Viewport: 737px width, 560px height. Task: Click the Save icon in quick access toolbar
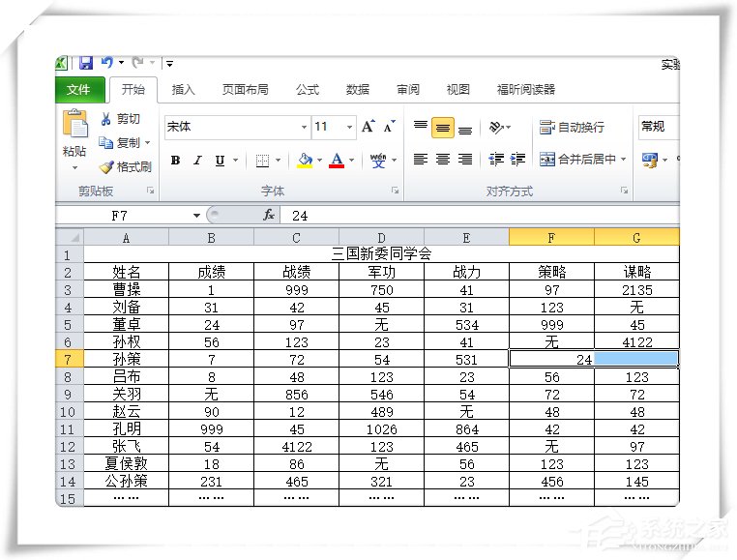click(x=85, y=64)
